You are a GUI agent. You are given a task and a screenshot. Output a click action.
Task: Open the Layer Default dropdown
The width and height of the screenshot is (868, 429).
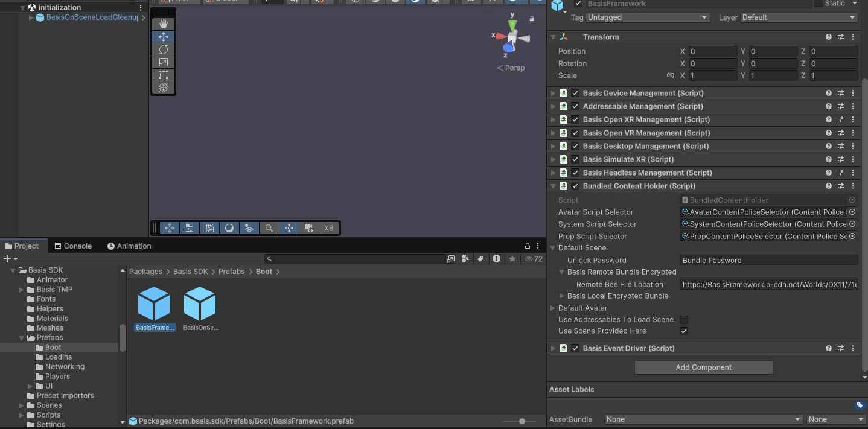798,17
